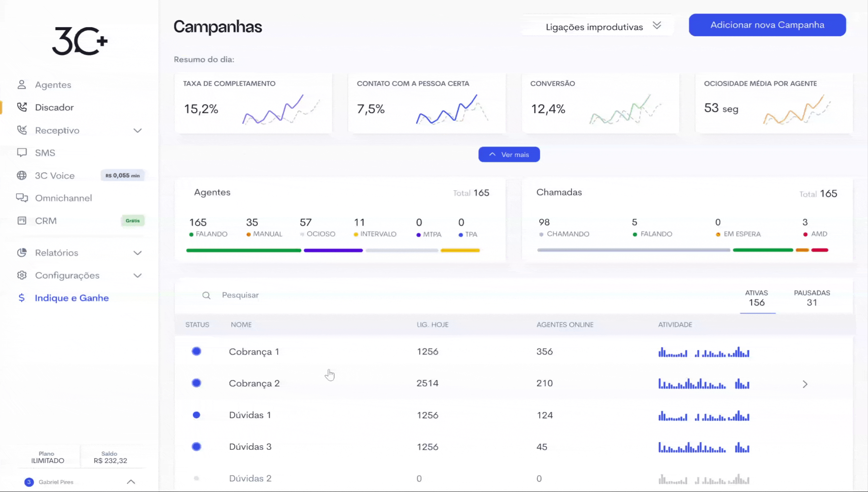Expand the Configurações menu chevron
Image resolution: width=868 pixels, height=492 pixels.
click(x=137, y=275)
